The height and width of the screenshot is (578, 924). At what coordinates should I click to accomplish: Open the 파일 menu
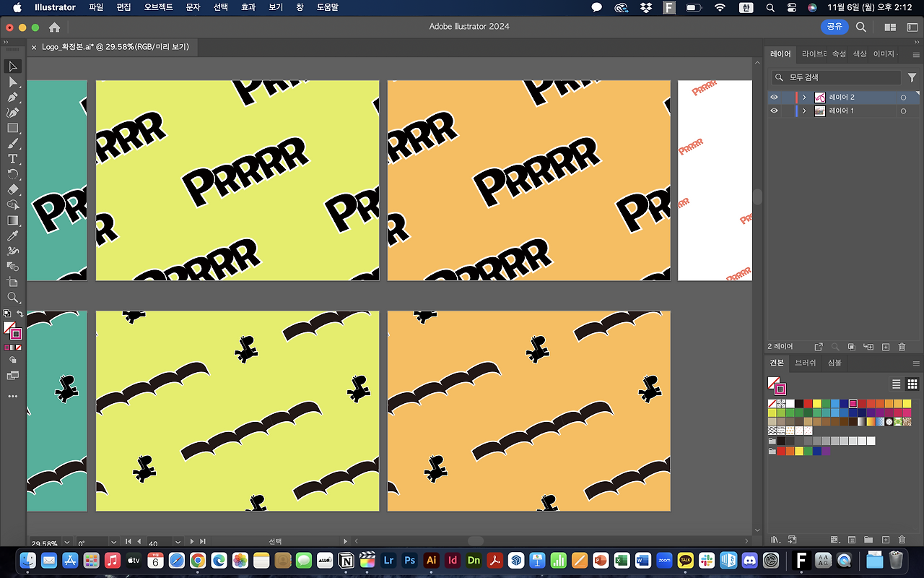pyautogui.click(x=96, y=7)
